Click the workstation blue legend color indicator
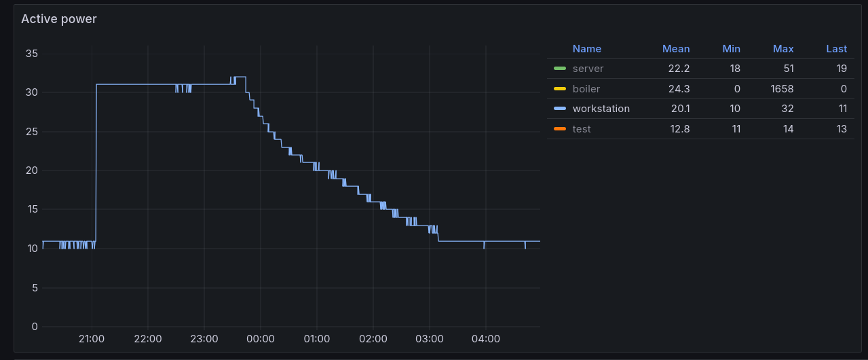The image size is (868, 360). (559, 109)
